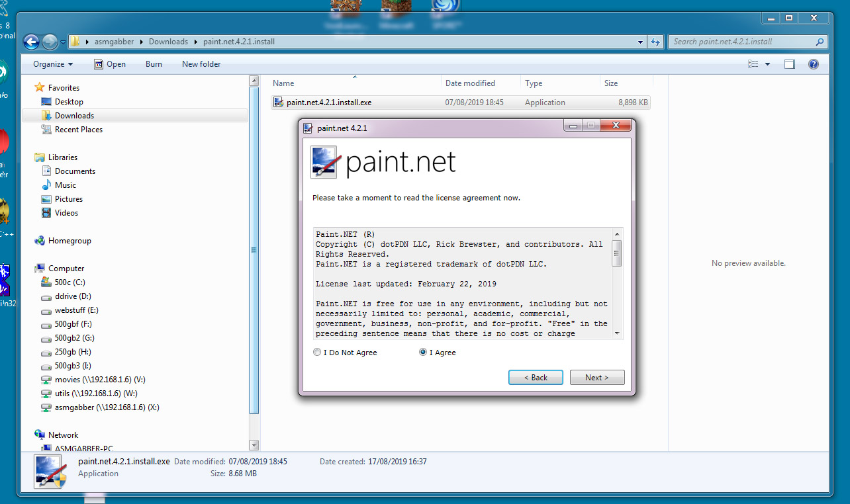Click the paint.net installer title bar icon
This screenshot has width=850, height=504.
point(308,128)
